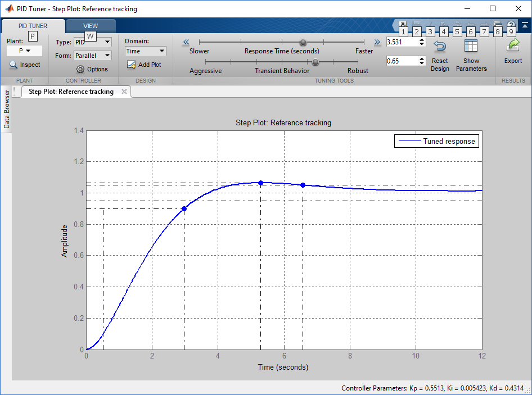
Task: Click Reset Design arrow icon
Action: (x=440, y=46)
